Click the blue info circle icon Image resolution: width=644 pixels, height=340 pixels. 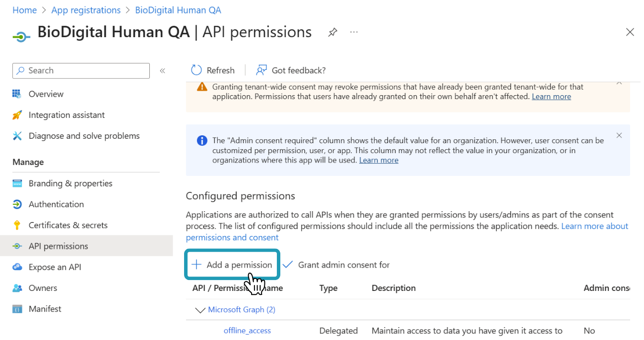(x=202, y=140)
